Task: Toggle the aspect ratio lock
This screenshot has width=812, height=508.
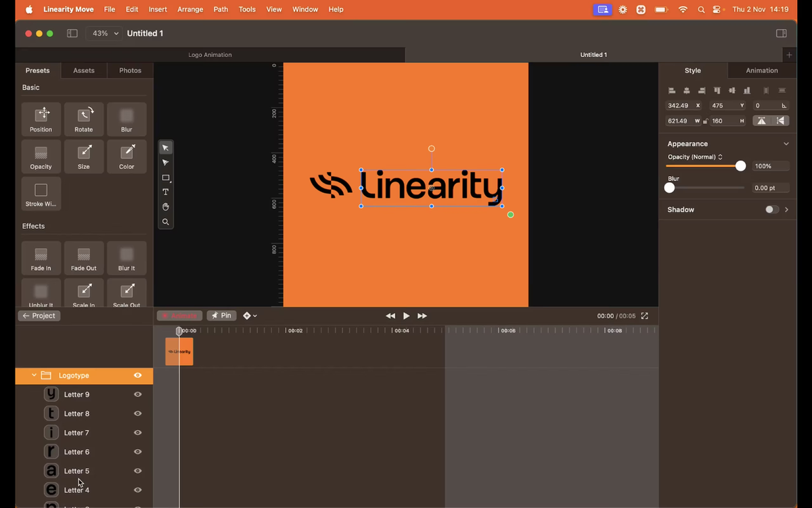Action: (x=705, y=121)
